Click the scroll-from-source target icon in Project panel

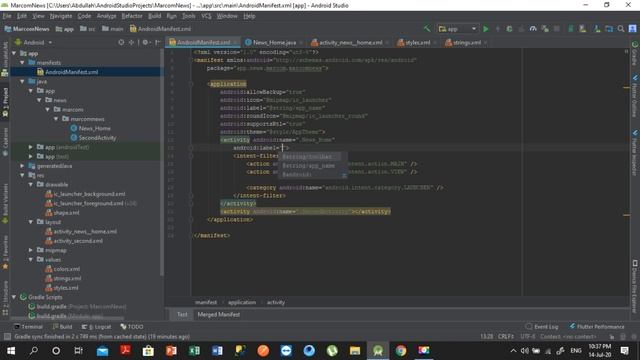click(x=121, y=42)
